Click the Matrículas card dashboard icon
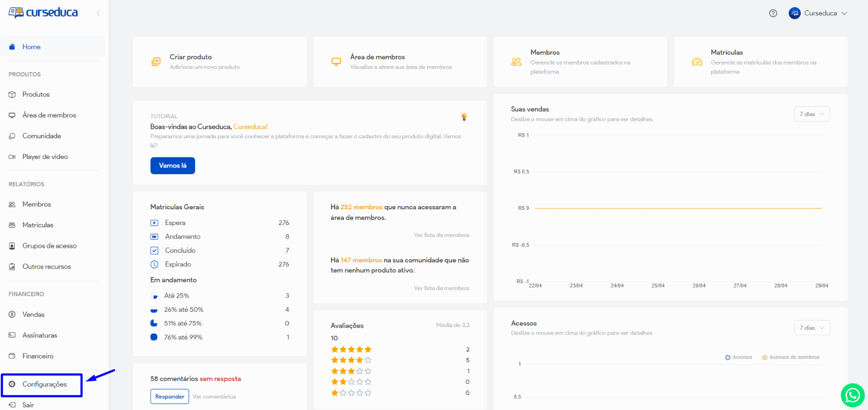The width and height of the screenshot is (868, 410). 697,62
